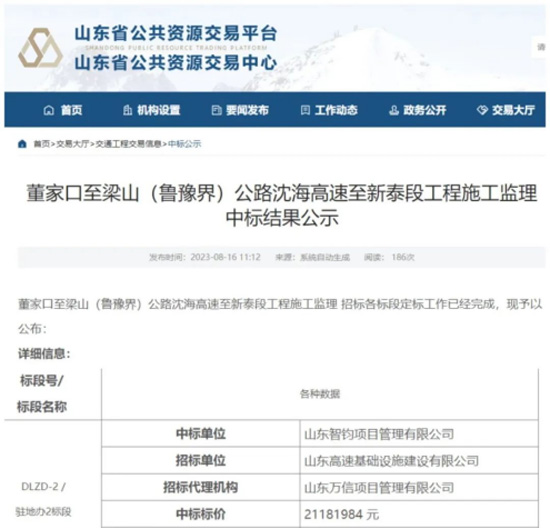Click the Shandong platform hexagon logo
This screenshot has height=529, width=550.
pyautogui.click(x=40, y=48)
